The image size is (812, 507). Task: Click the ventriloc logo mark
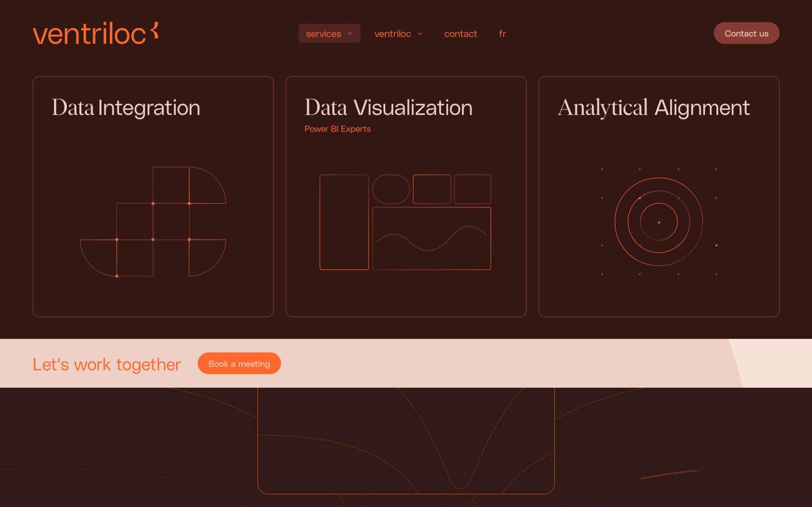tap(154, 30)
